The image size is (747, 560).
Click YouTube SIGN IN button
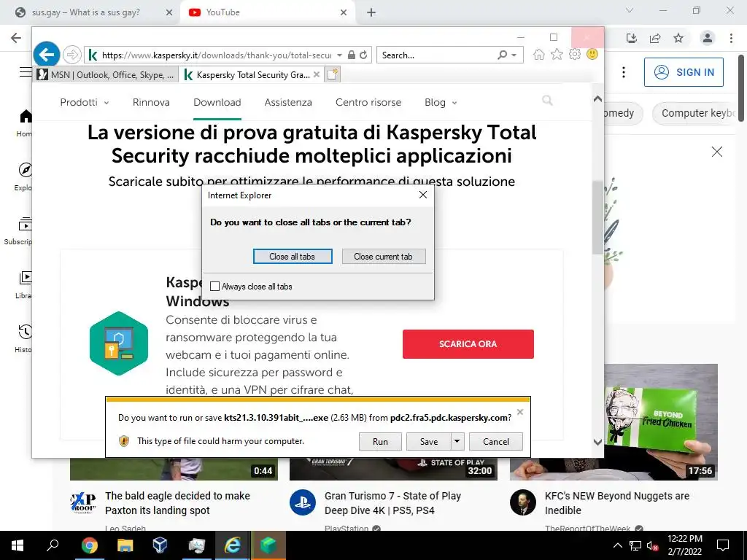[x=684, y=72]
